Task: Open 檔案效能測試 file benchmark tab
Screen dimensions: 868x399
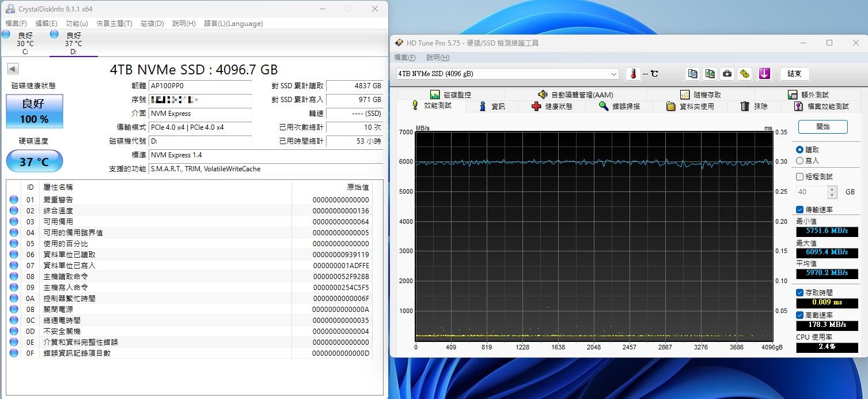Action: pos(821,107)
